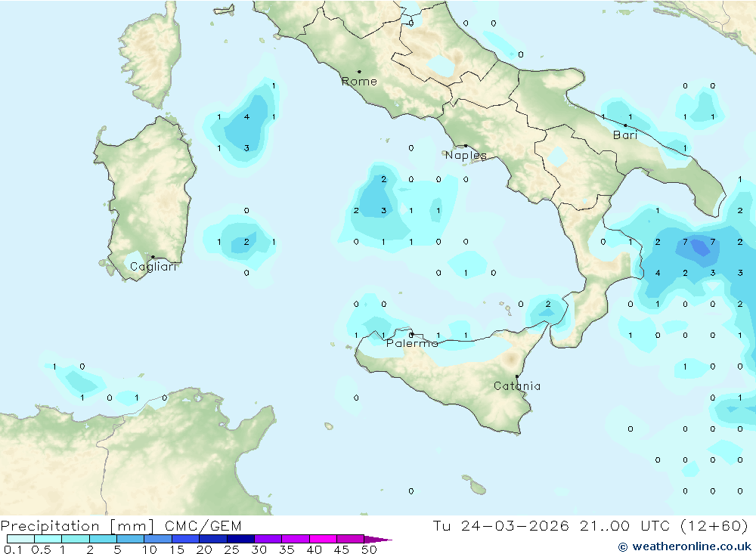Click the Catania city marker dot
This screenshot has width=756, height=554.
point(517,376)
